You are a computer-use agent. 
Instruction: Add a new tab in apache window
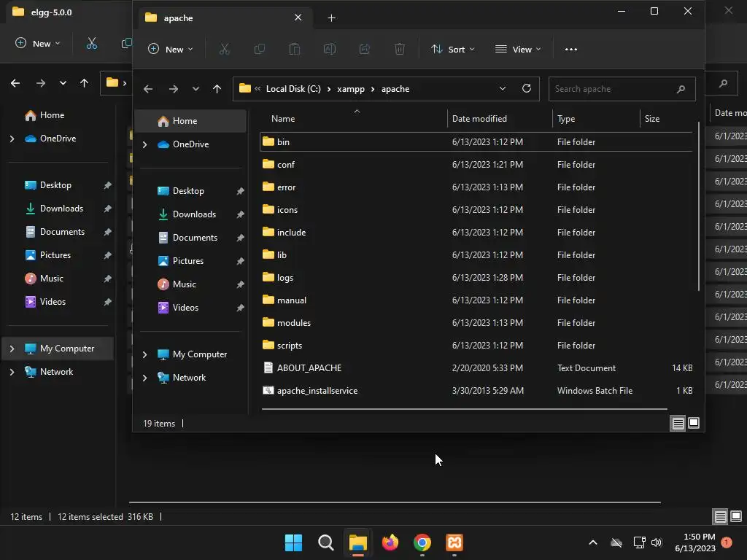pos(332,18)
